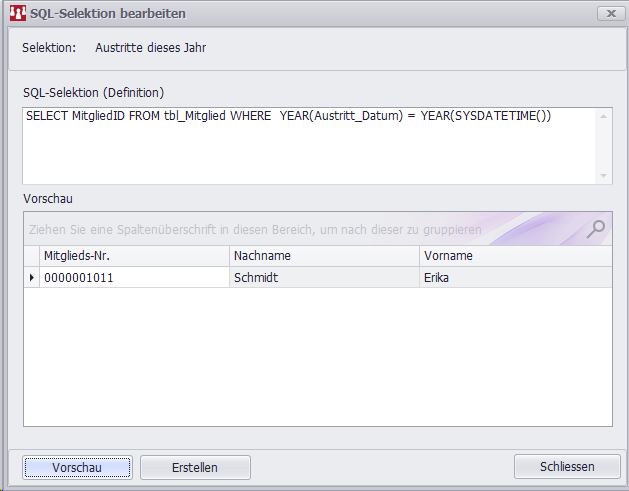Click the group-by panel above the column headers
The image size is (629, 491).
click(x=300, y=229)
